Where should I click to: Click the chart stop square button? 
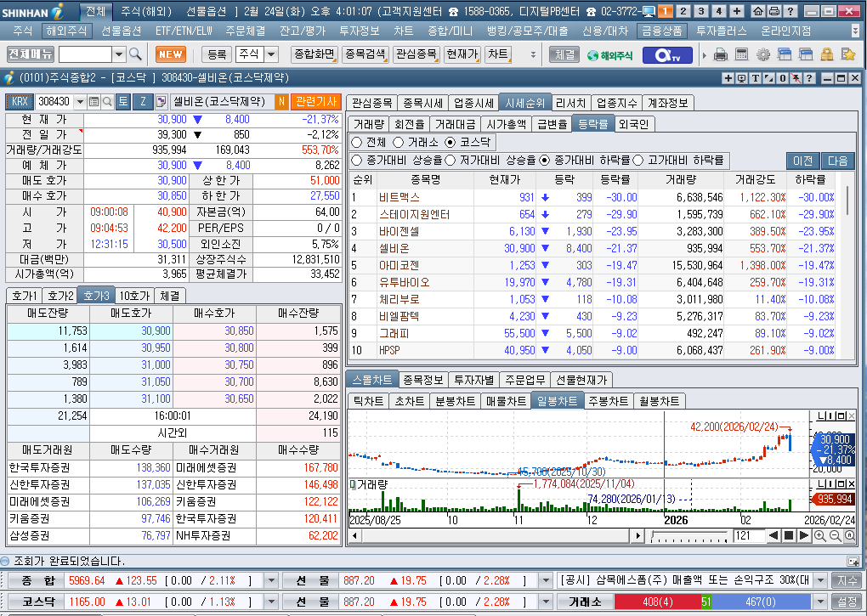789,535
